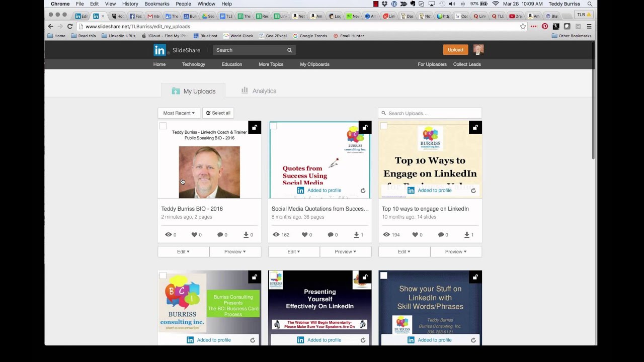Click the browser address bar URL
Screen dimensions: 644x362
tap(138, 26)
